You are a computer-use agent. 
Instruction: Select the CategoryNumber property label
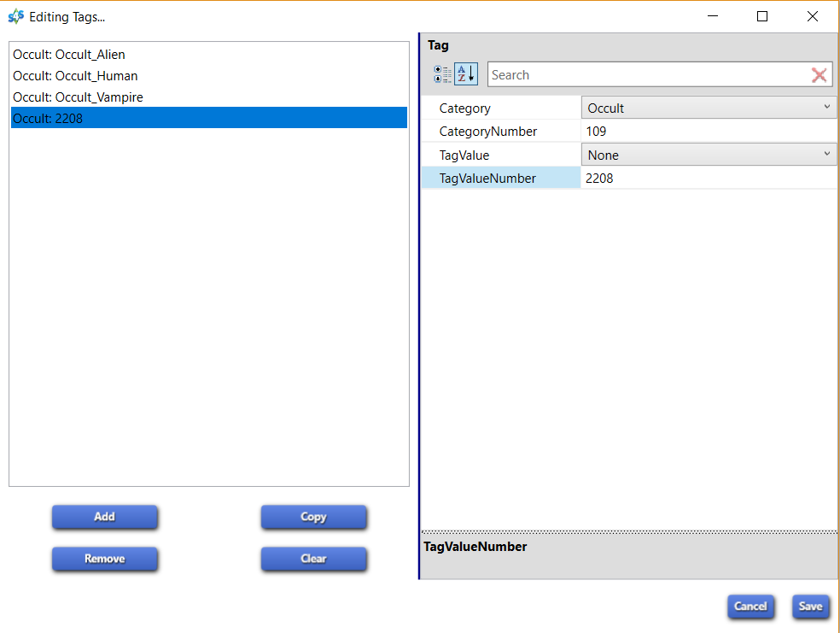click(501, 132)
